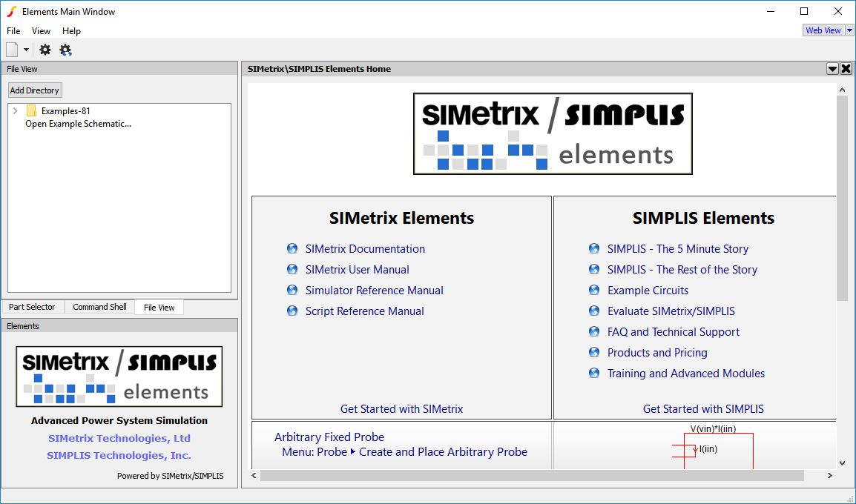Click the vertical scrollbar thumb
856x504 pixels.
click(842, 197)
